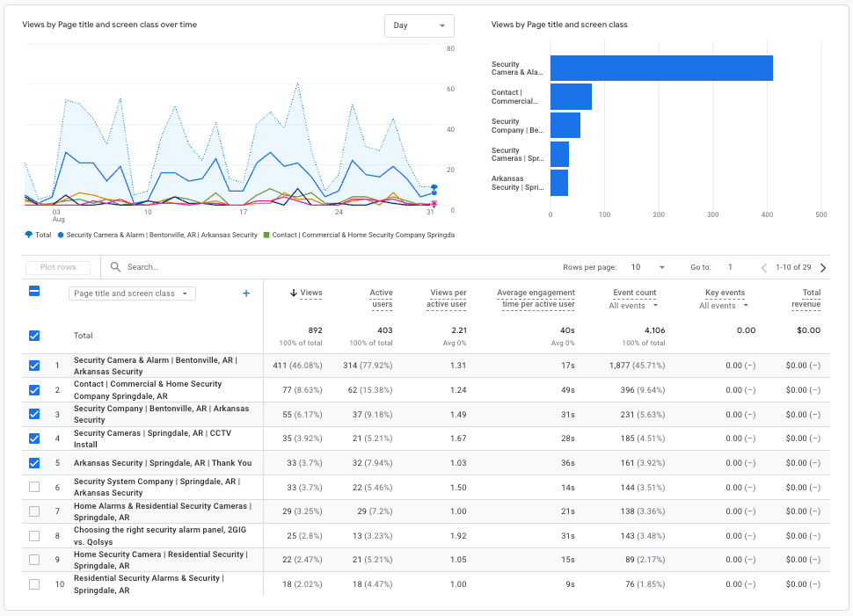Open Event count All events dropdown
Screen dimensions: 853x616
(633, 306)
